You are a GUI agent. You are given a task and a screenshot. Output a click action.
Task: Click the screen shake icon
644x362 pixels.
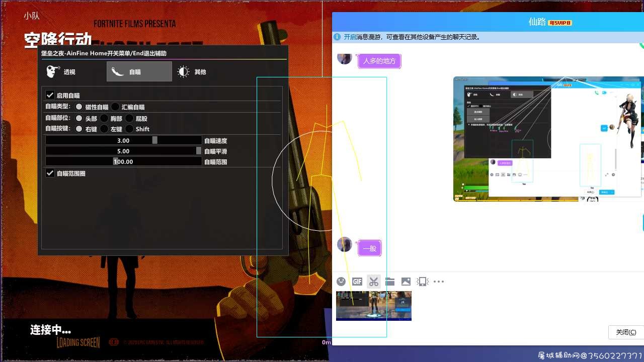pos(423,282)
